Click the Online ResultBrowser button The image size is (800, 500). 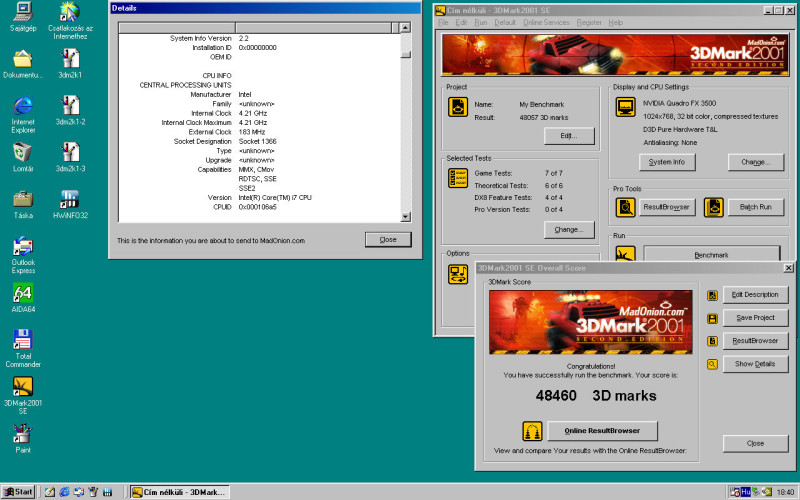tap(602, 431)
